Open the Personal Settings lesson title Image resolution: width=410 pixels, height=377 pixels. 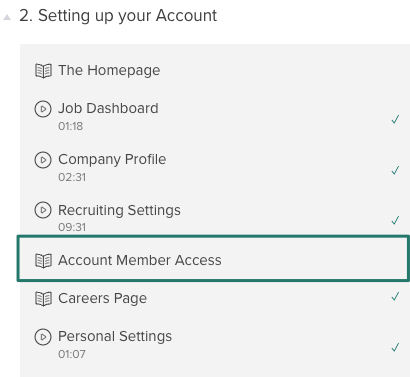click(x=115, y=337)
